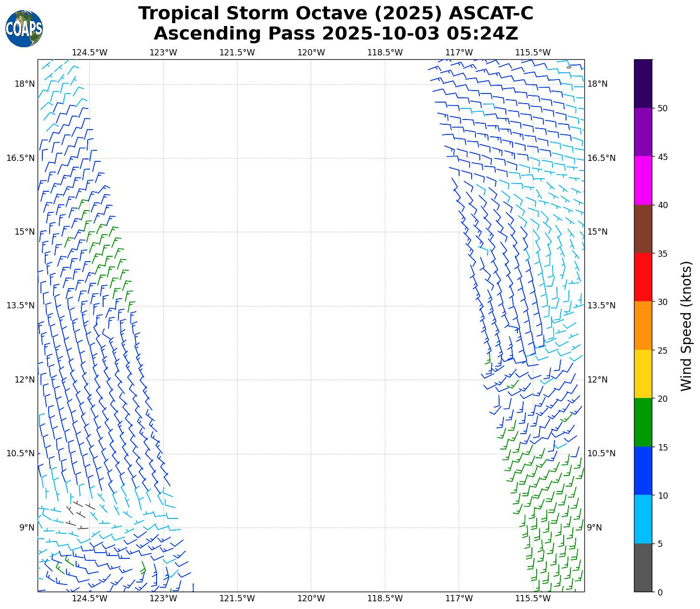Image resolution: width=700 pixels, height=609 pixels.
Task: Click the gray wind barbs cluster near 9°N
Action: (x=78, y=514)
